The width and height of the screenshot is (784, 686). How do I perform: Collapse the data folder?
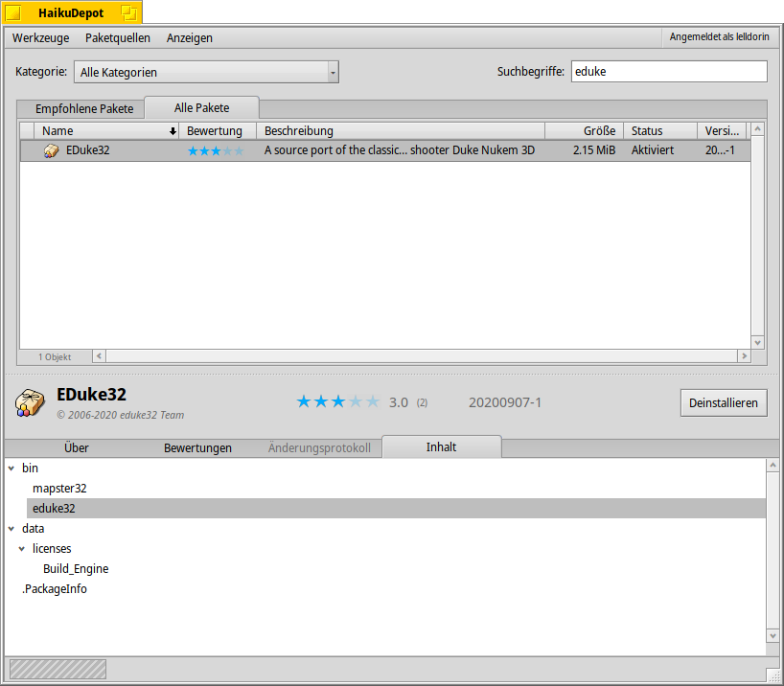11,529
